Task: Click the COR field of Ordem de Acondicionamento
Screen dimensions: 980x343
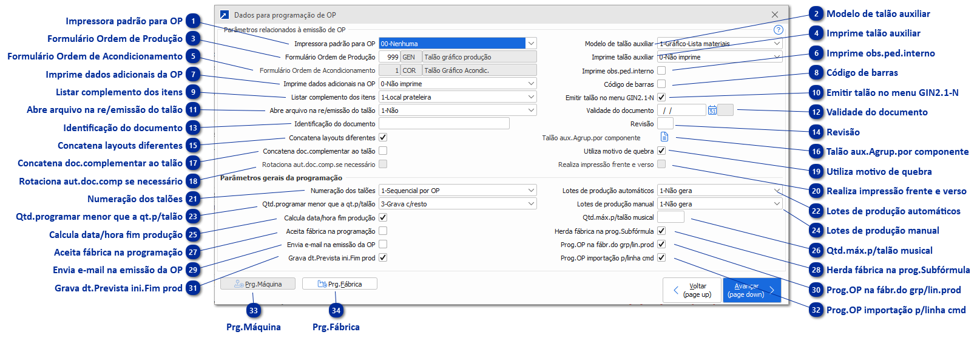Action: pos(411,70)
